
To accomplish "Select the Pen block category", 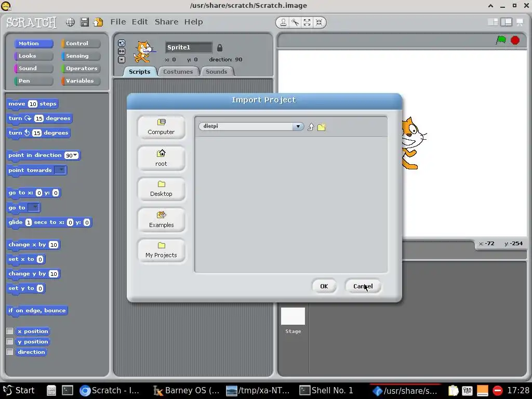I will pyautogui.click(x=34, y=81).
